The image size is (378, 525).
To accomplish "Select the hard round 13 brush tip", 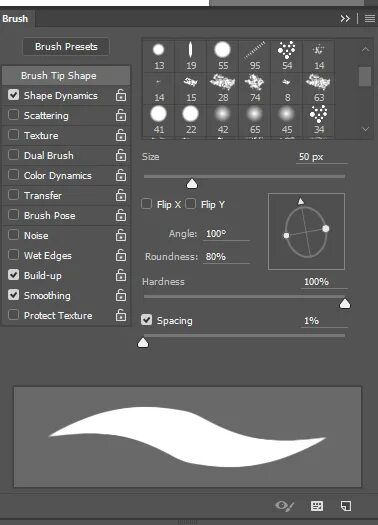I will pos(158,56).
